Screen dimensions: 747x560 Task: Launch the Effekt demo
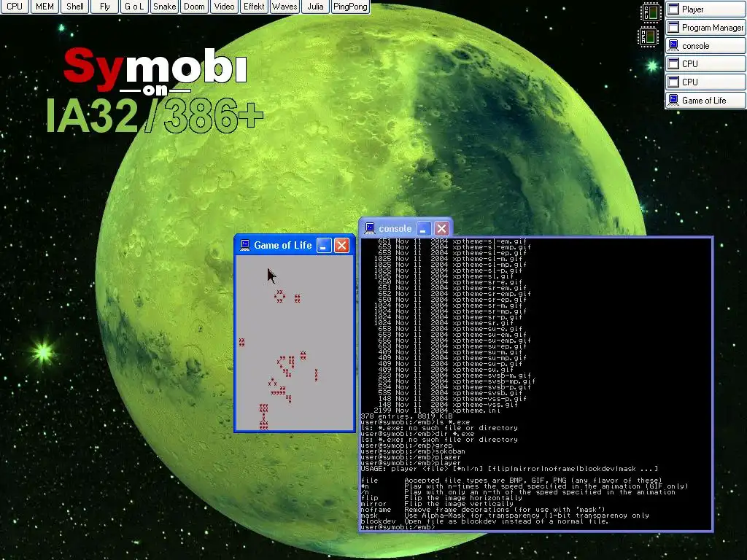pyautogui.click(x=254, y=7)
